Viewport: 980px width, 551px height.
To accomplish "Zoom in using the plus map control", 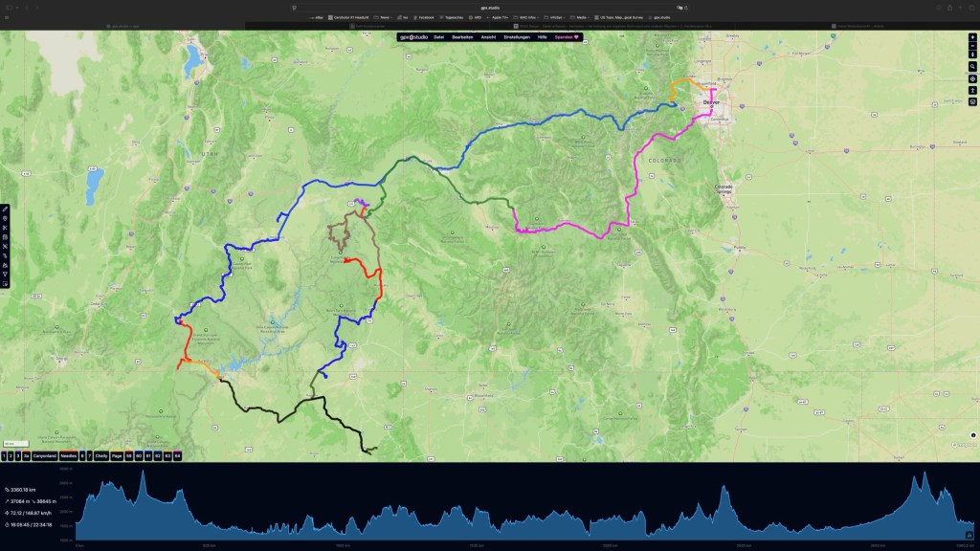I will pos(972,38).
